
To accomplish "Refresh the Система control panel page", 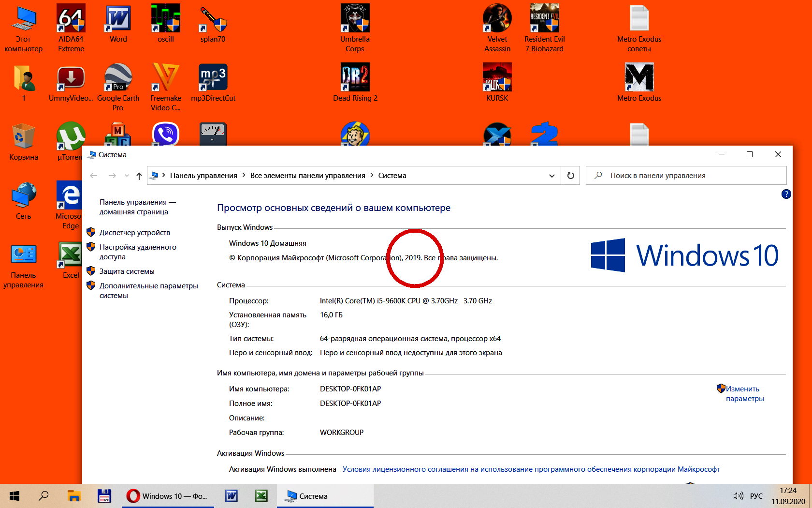I will [x=571, y=176].
